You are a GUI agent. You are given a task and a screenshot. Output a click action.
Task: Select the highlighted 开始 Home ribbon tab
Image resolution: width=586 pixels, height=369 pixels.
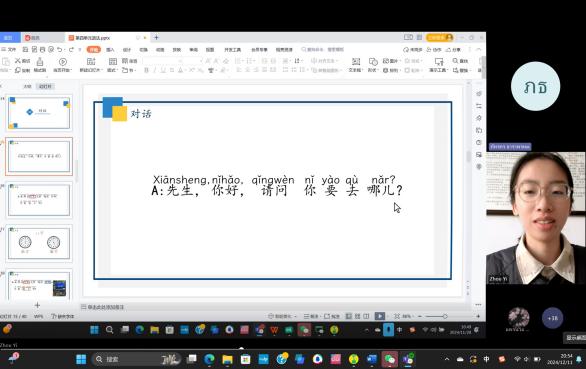coord(93,49)
